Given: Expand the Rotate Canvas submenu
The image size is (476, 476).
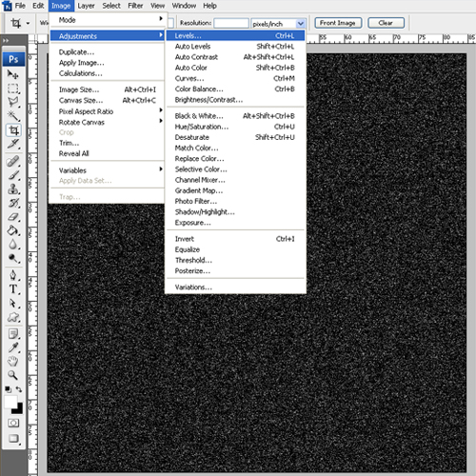Looking at the screenshot, I should click(x=107, y=122).
